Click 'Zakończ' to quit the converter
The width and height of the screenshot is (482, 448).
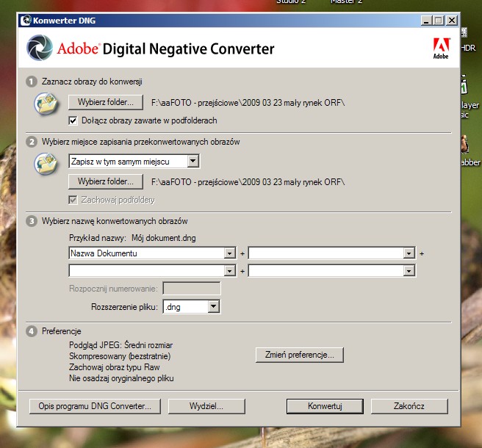(x=409, y=406)
